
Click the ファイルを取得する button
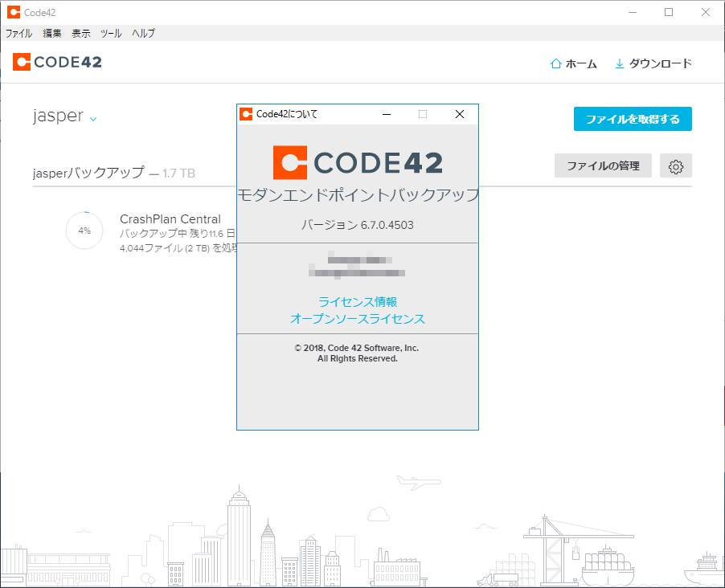click(633, 119)
